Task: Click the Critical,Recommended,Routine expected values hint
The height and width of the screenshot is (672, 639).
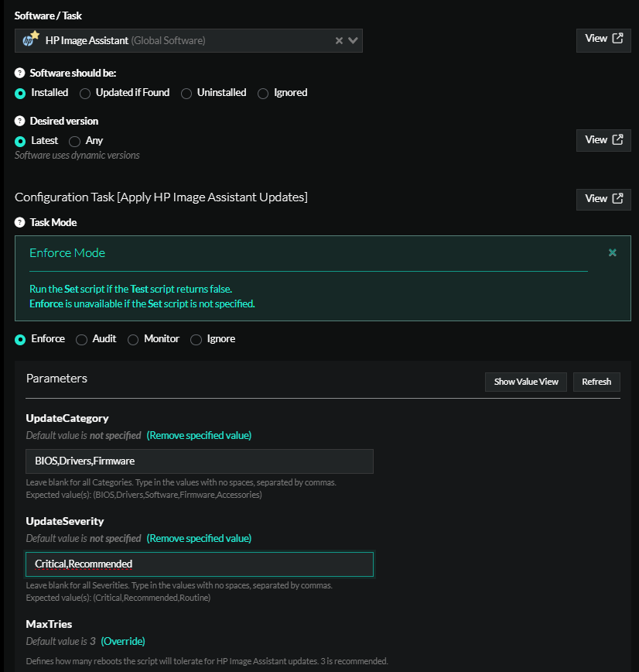Action: [118, 598]
